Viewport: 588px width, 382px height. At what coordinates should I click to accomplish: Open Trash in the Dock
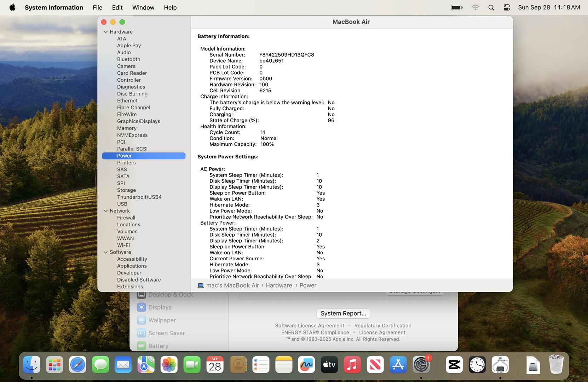556,365
